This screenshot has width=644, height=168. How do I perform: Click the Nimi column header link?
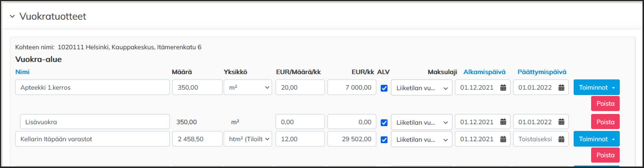[22, 72]
